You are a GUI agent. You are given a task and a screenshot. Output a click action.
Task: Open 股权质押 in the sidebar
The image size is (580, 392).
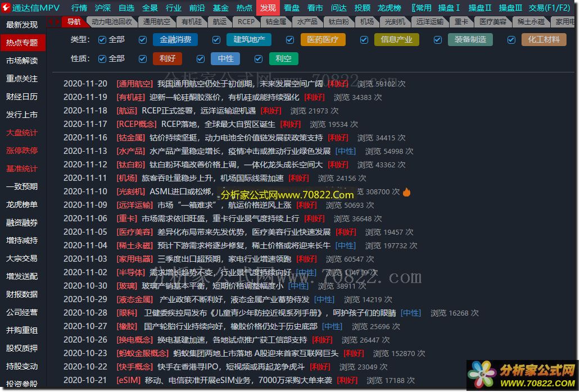pyautogui.click(x=22, y=348)
